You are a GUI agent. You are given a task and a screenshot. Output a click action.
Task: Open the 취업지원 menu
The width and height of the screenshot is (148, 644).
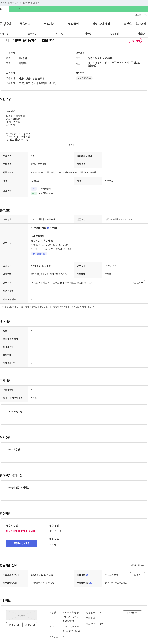tap(49, 24)
